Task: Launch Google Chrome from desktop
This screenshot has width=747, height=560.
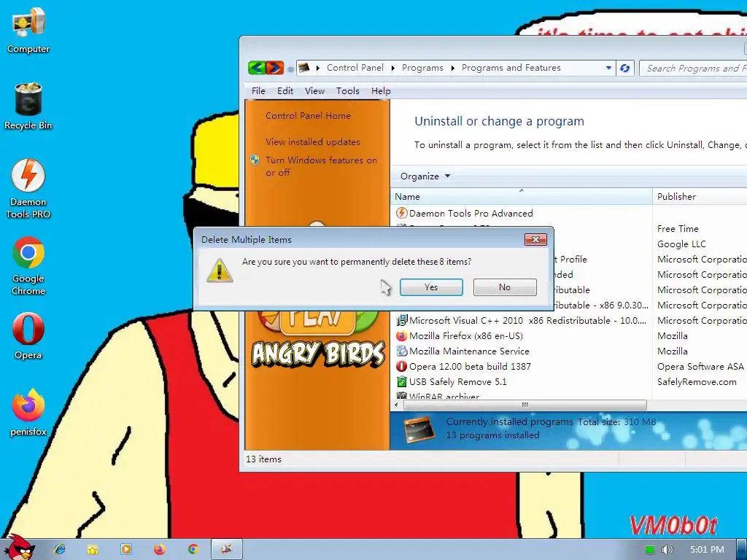Action: tap(28, 265)
